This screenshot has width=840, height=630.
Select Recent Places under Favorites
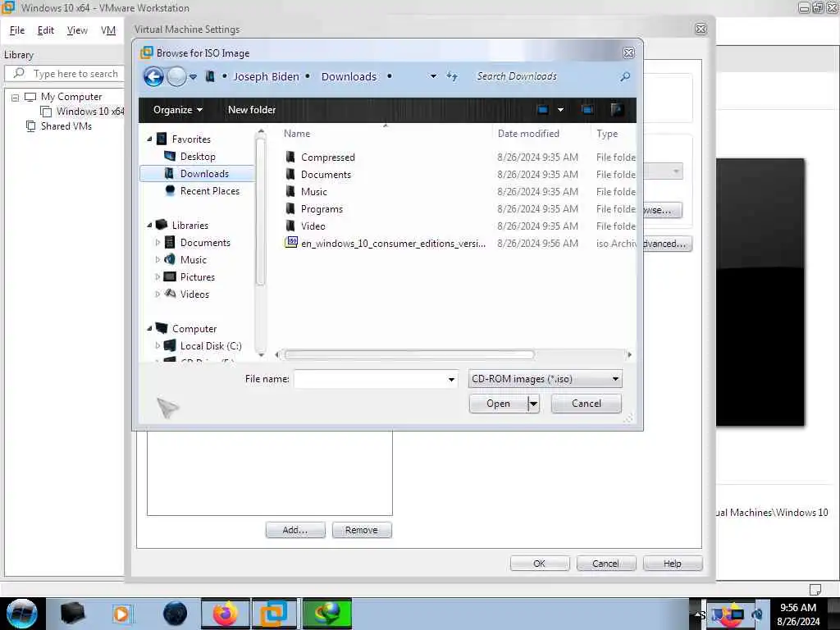click(x=209, y=191)
